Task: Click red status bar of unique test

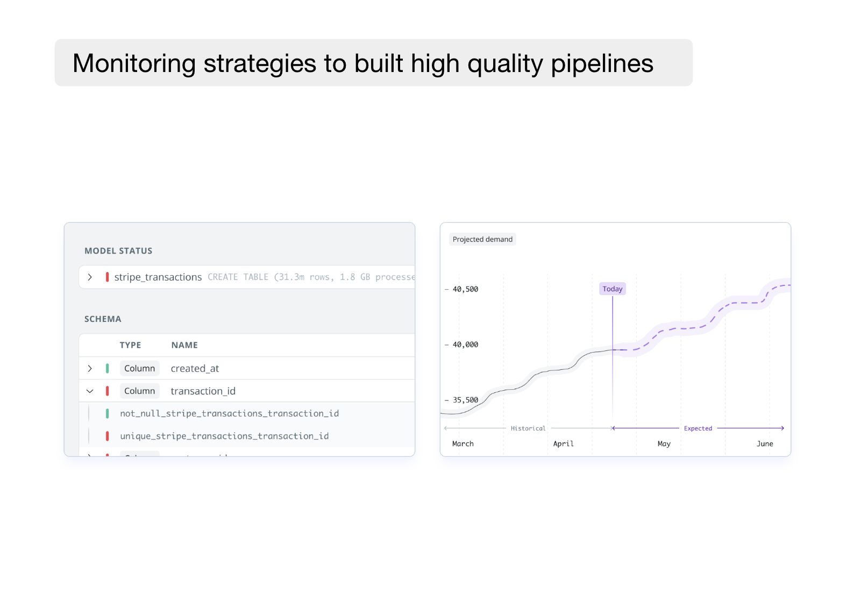Action: pyautogui.click(x=108, y=436)
